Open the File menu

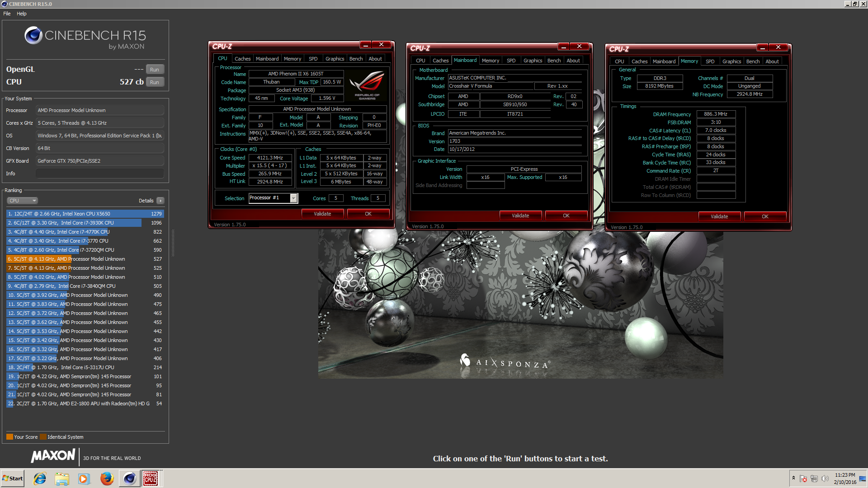coord(7,14)
